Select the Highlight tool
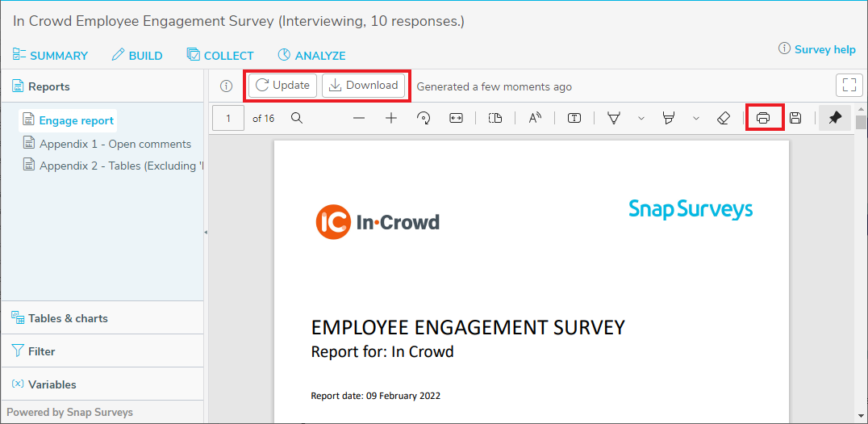The height and width of the screenshot is (424, 868). (x=668, y=118)
